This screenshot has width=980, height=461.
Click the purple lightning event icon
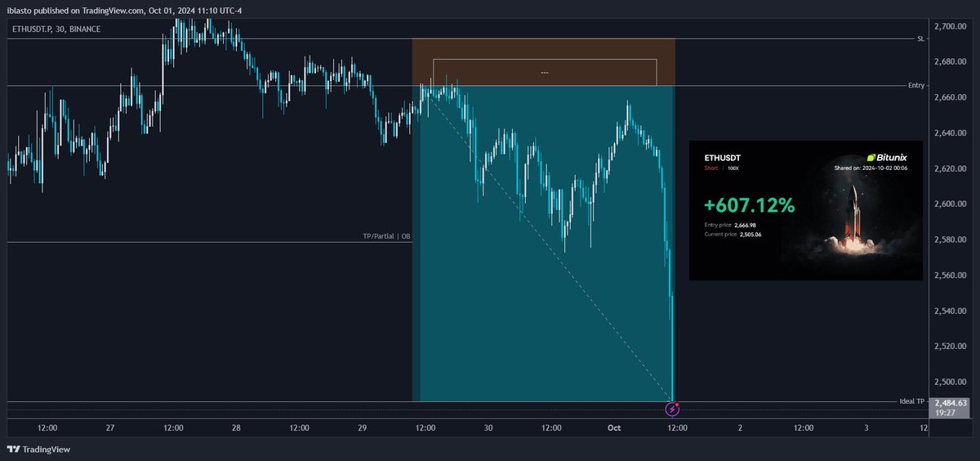(x=673, y=408)
